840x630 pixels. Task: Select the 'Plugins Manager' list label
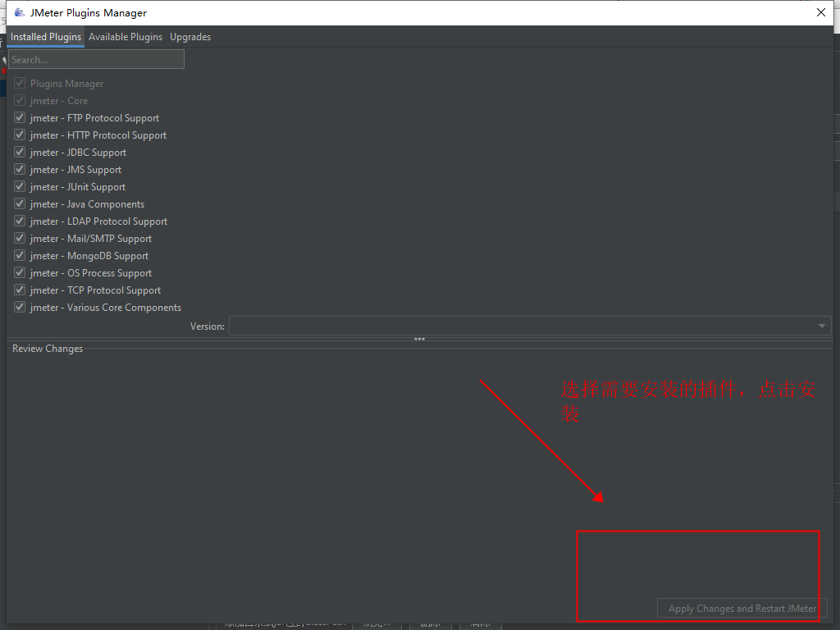click(x=67, y=84)
